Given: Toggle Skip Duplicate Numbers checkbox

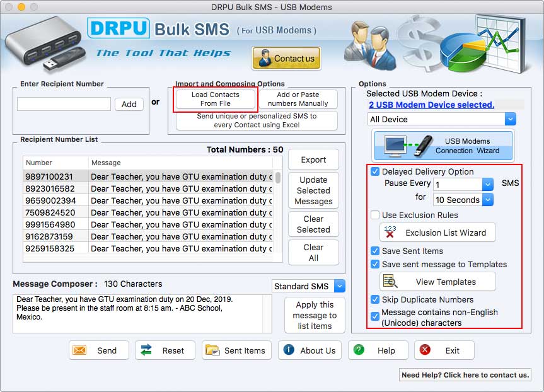Looking at the screenshot, I should tap(375, 299).
